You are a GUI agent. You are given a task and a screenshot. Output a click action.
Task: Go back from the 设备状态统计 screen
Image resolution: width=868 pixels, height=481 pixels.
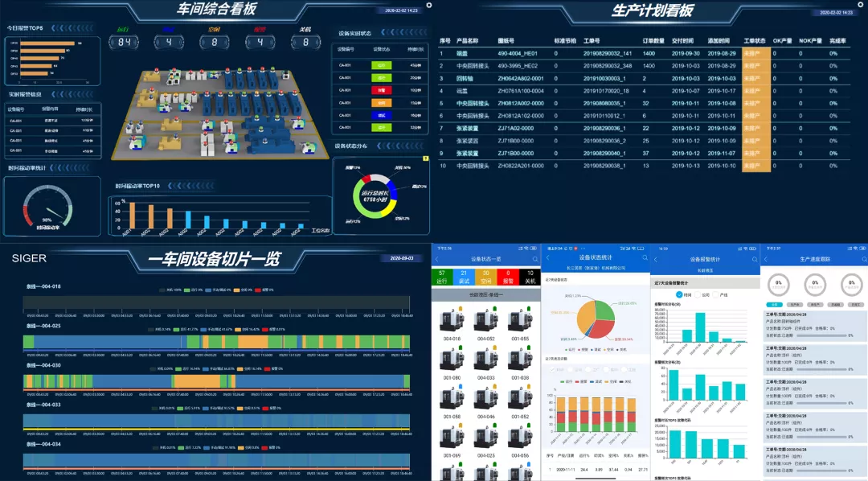pos(549,259)
